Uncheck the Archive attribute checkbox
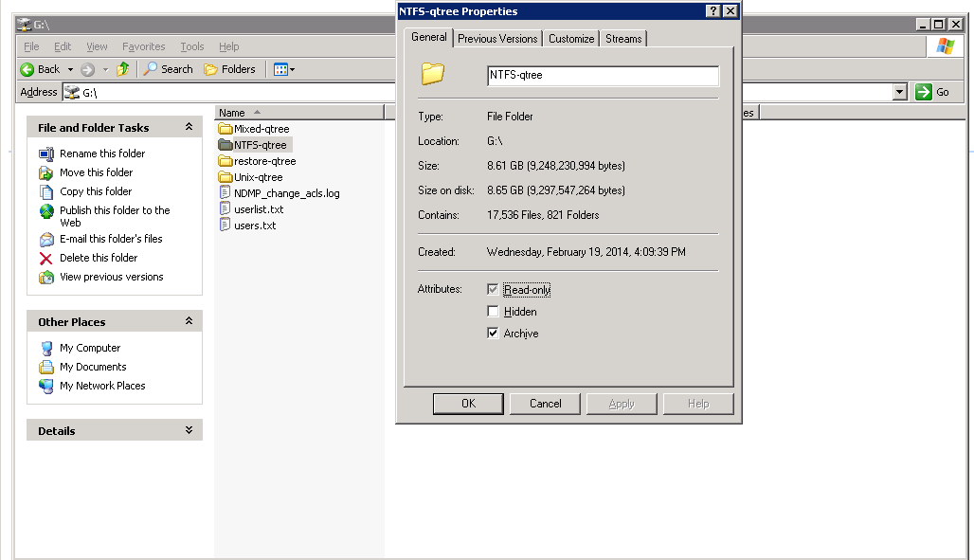The height and width of the screenshot is (560, 974). 493,334
